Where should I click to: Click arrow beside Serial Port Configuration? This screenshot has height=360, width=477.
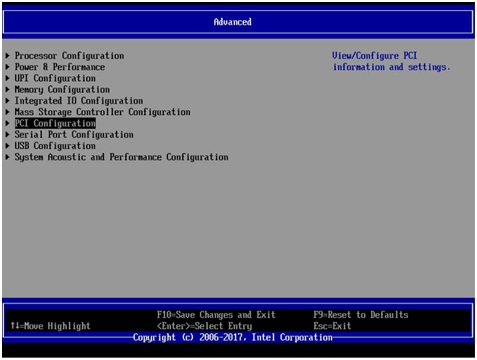7,135
